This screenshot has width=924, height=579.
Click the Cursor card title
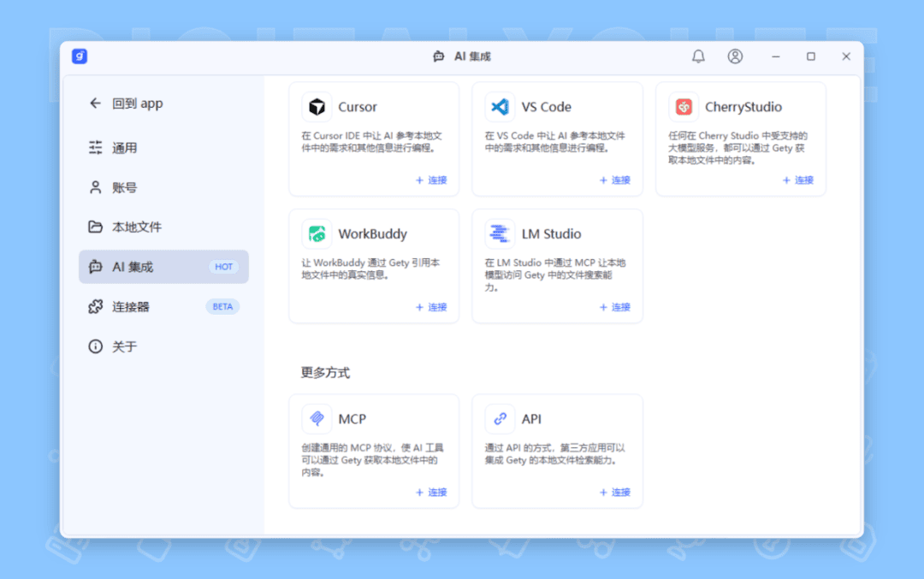point(357,107)
